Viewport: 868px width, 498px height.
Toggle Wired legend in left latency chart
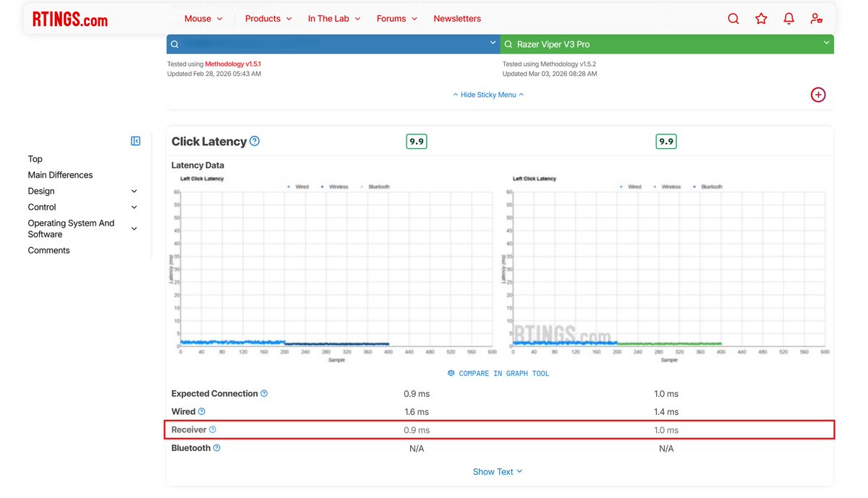(298, 186)
